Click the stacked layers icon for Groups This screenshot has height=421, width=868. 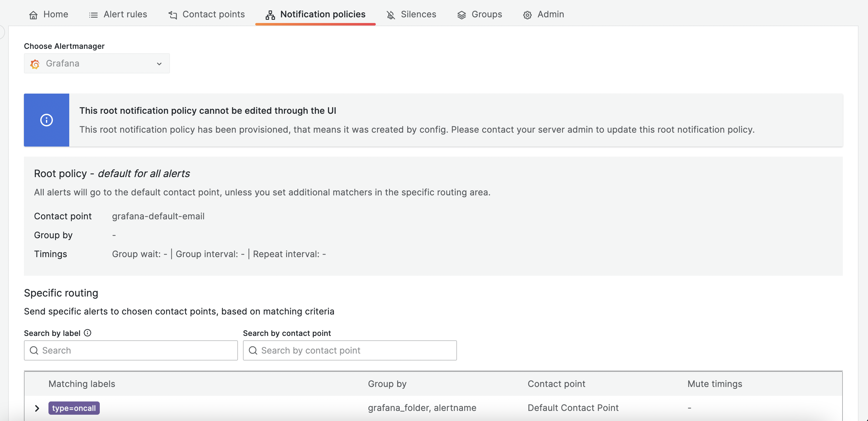click(x=461, y=15)
